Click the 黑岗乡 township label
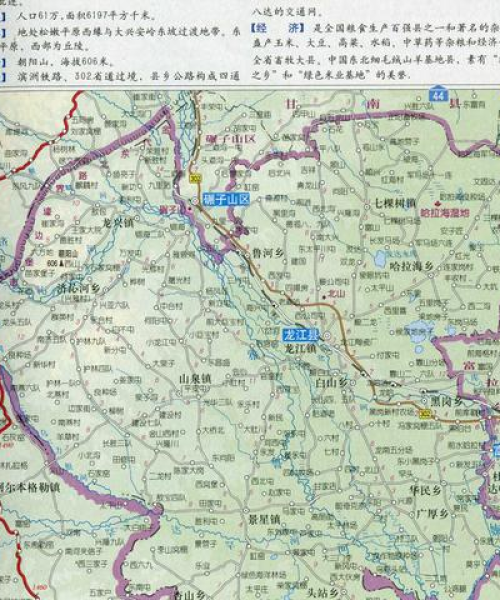This screenshot has width=500, height=600. coord(446,401)
